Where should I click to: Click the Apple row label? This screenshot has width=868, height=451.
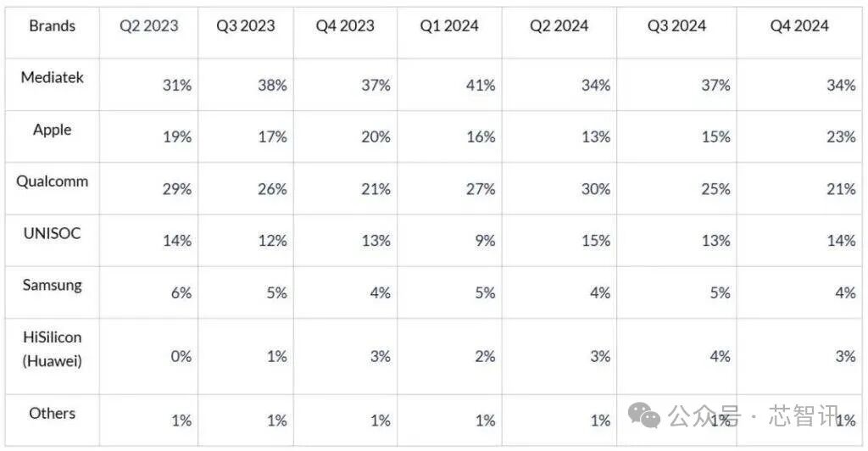coord(52,130)
